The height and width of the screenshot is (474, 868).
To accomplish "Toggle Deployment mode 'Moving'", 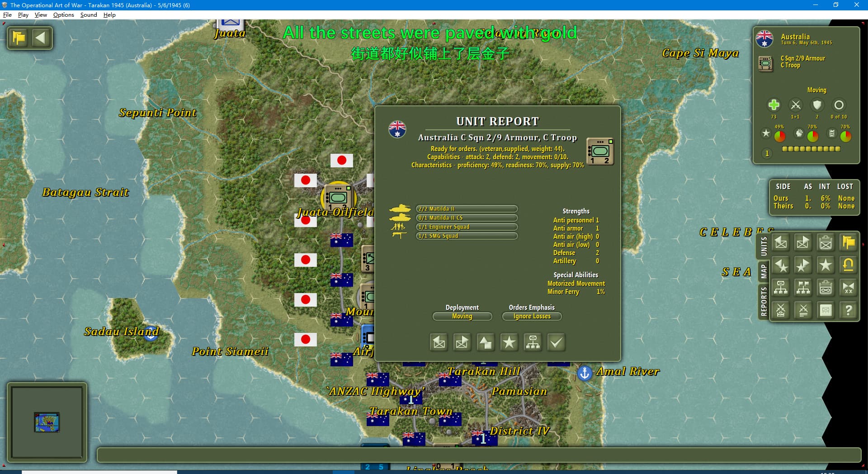I will click(x=462, y=317).
